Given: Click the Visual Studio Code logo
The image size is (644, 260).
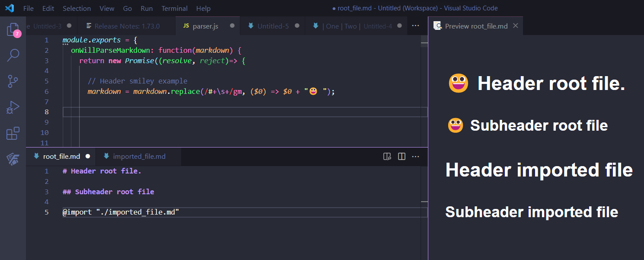Looking at the screenshot, I should (x=9, y=8).
